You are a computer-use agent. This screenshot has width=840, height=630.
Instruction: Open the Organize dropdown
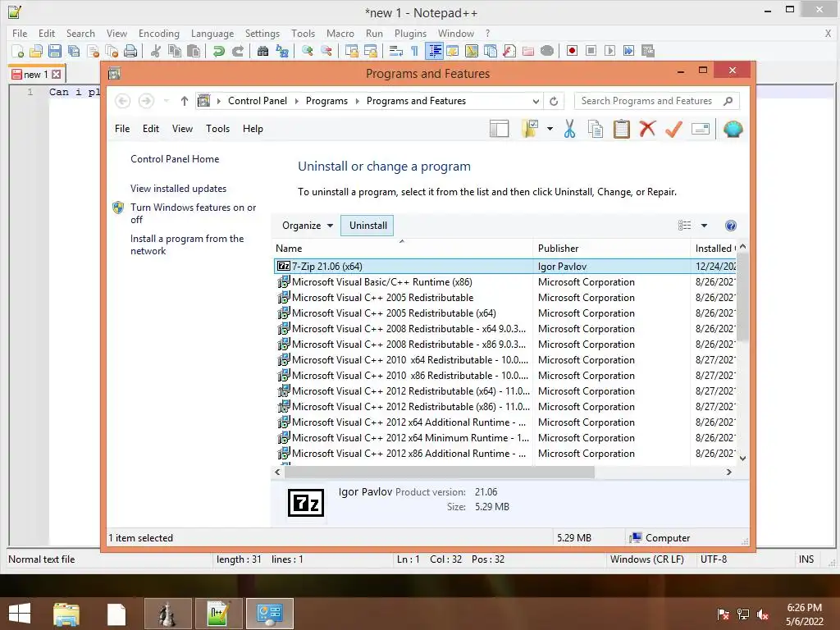click(x=308, y=226)
